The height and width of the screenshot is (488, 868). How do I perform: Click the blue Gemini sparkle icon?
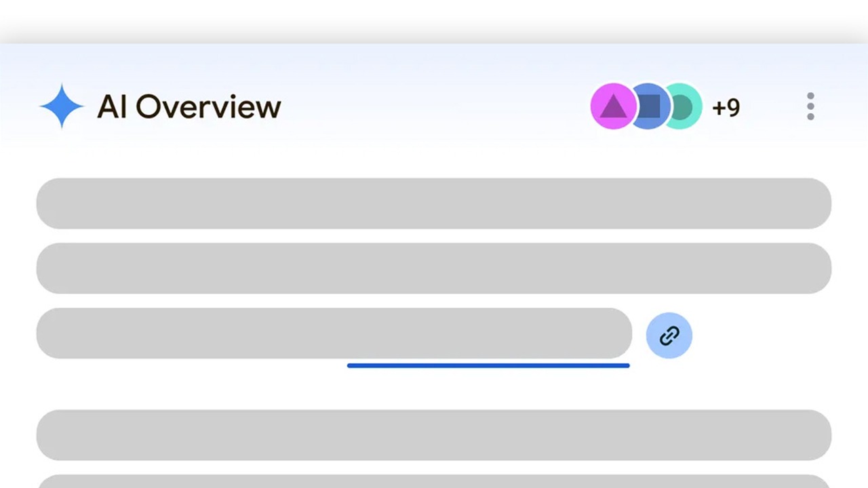click(62, 106)
